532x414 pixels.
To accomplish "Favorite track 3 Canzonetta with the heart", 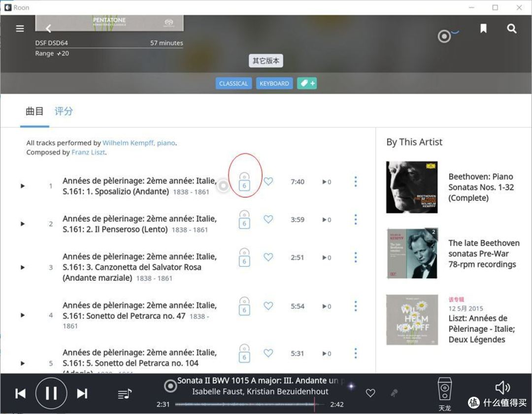I will (x=268, y=257).
